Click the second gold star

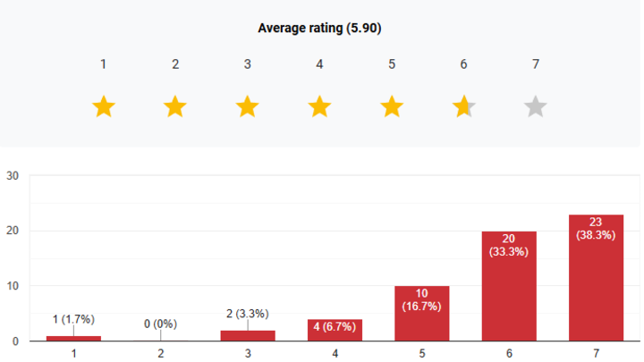coord(175,107)
